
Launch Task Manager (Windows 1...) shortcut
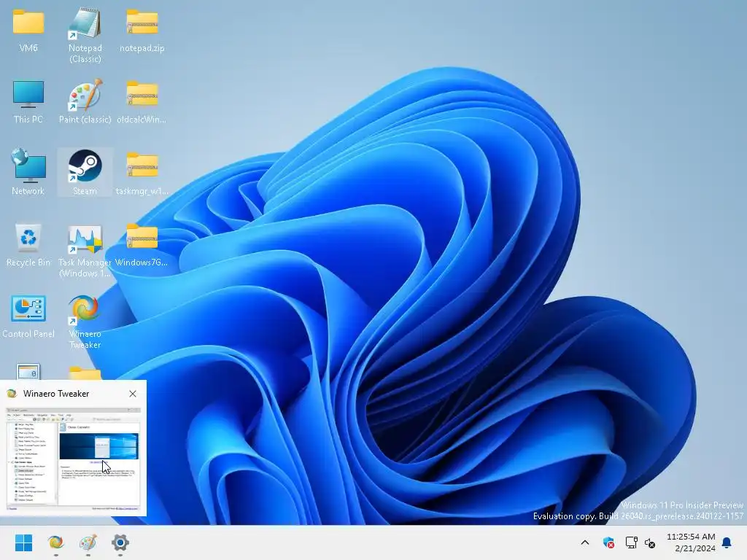click(x=85, y=250)
